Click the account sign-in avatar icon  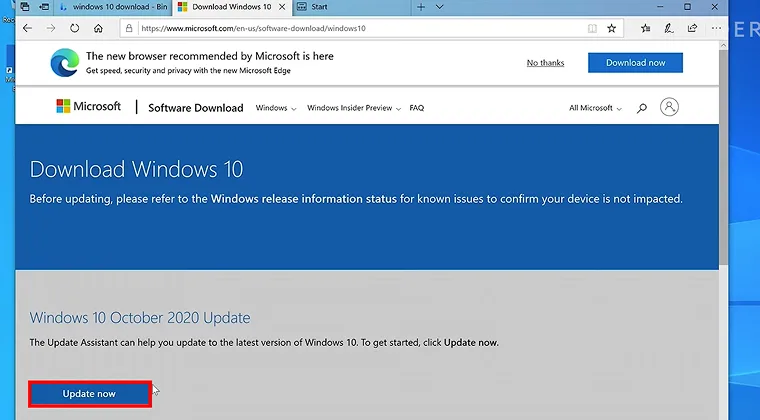669,107
